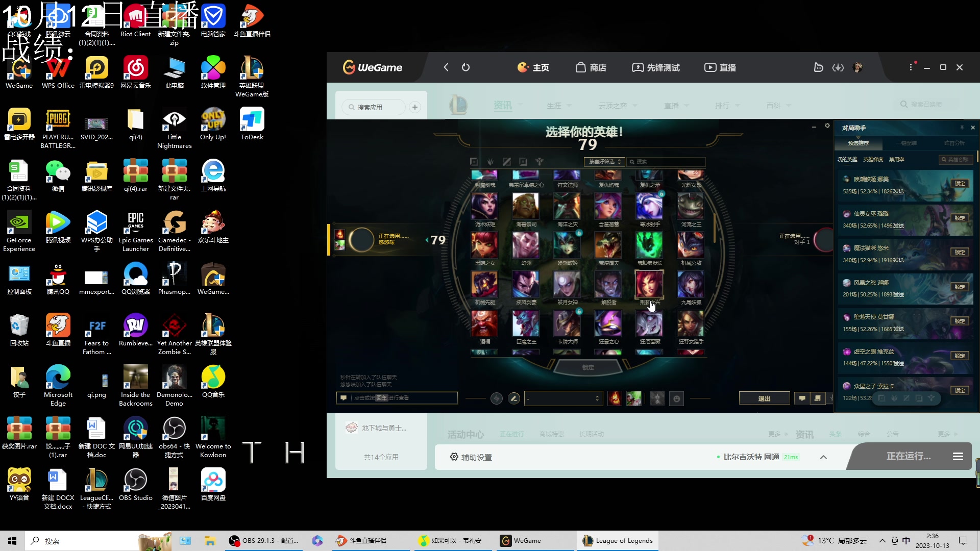
Task: Open WeGame user avatar
Action: click(x=858, y=67)
